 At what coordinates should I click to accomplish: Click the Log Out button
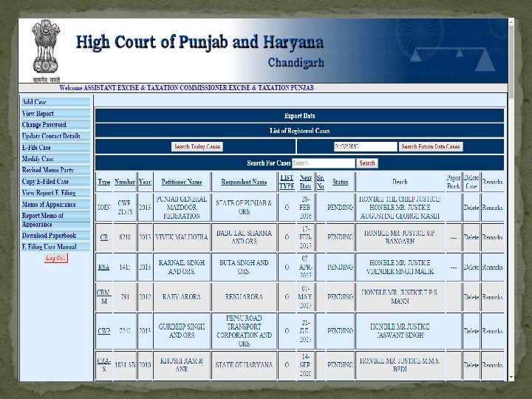click(x=56, y=258)
